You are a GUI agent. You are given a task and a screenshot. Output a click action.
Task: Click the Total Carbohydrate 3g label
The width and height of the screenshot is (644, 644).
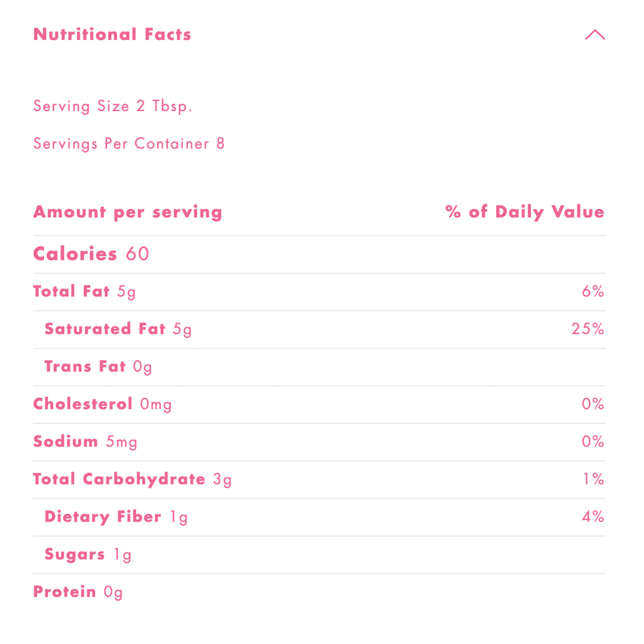point(132,479)
